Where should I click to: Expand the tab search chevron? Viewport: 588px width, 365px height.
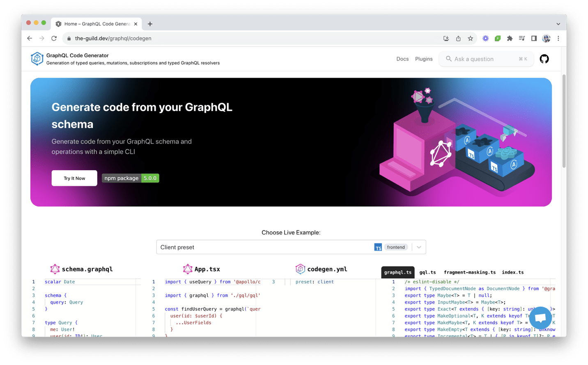[558, 24]
